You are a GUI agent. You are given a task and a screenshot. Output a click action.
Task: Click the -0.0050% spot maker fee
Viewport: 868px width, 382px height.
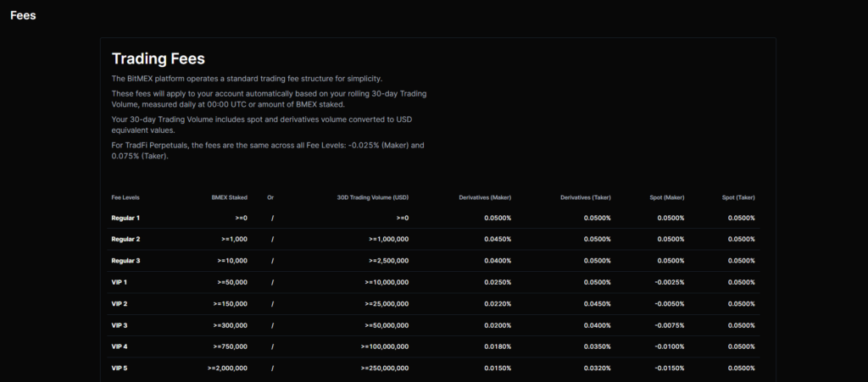pyautogui.click(x=670, y=304)
